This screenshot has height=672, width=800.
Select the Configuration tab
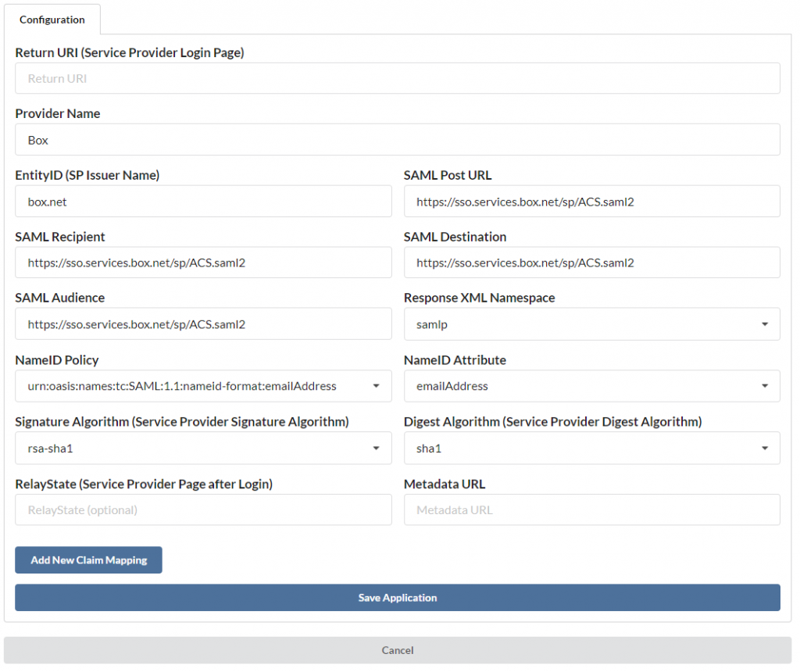pyautogui.click(x=52, y=20)
